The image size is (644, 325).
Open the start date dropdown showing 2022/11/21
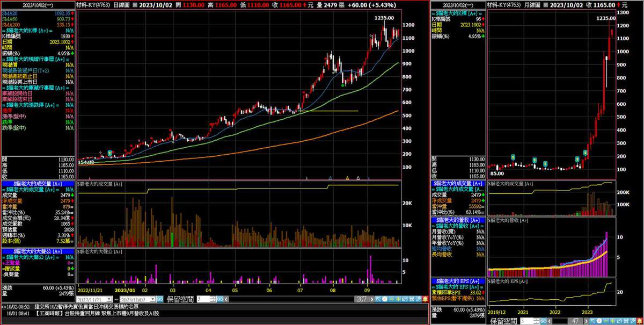(109, 299)
